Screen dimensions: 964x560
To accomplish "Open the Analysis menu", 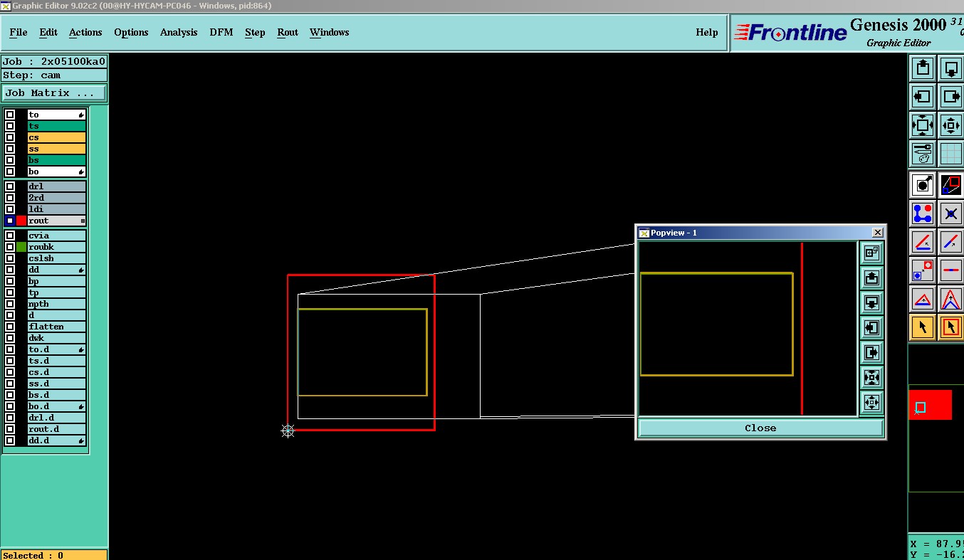I will click(x=179, y=32).
